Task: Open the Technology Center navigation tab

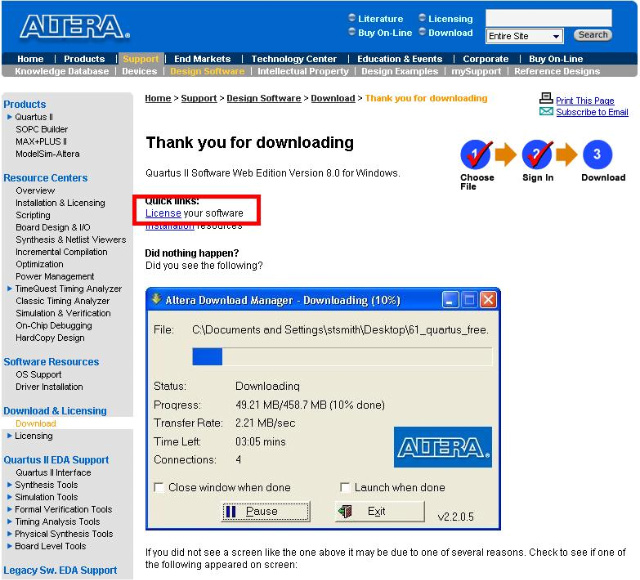Action: pyautogui.click(x=294, y=59)
